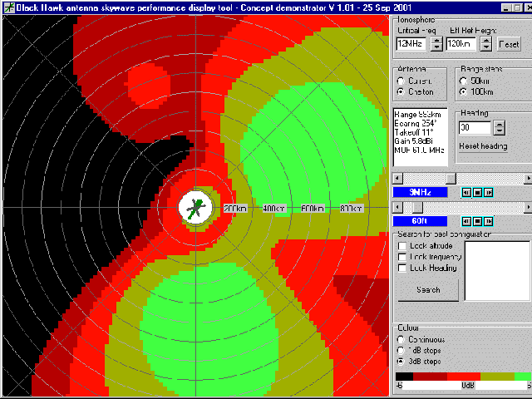Click the frequency slider thumb above 9MHz
Image resolution: width=532 pixels, height=399 pixels.
(x=451, y=178)
